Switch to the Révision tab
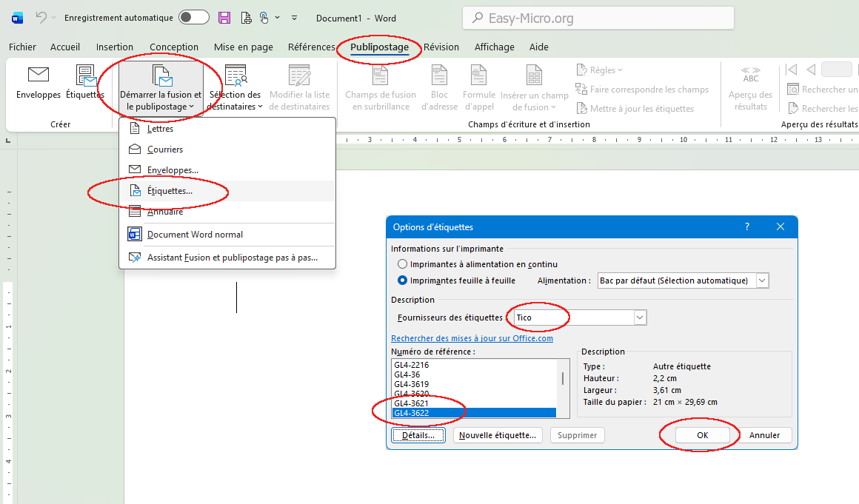 (441, 47)
